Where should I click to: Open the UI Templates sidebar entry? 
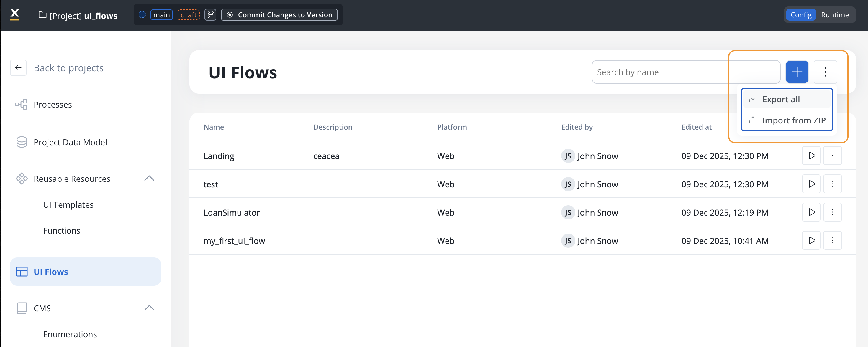click(68, 205)
